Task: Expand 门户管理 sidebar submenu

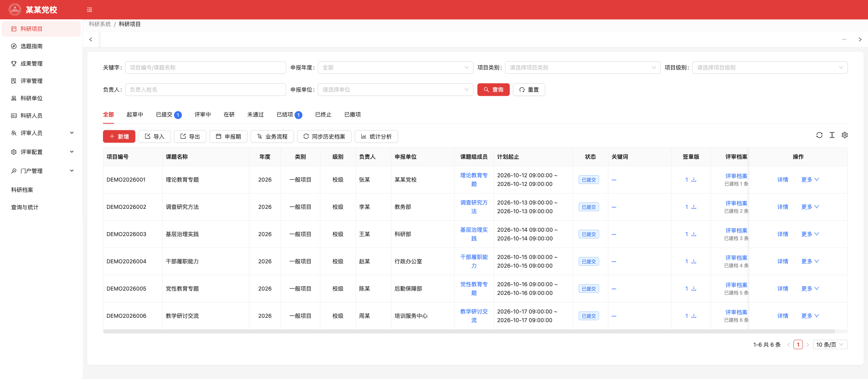Action: [x=41, y=171]
